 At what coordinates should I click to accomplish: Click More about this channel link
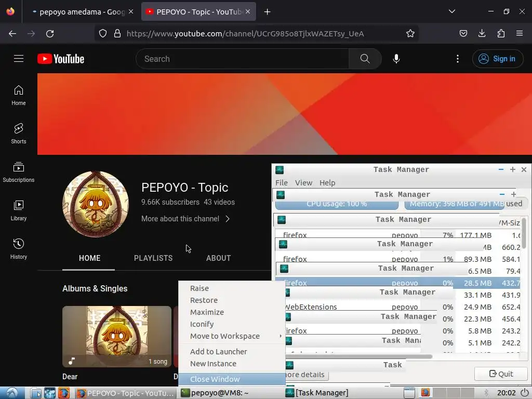pyautogui.click(x=185, y=219)
